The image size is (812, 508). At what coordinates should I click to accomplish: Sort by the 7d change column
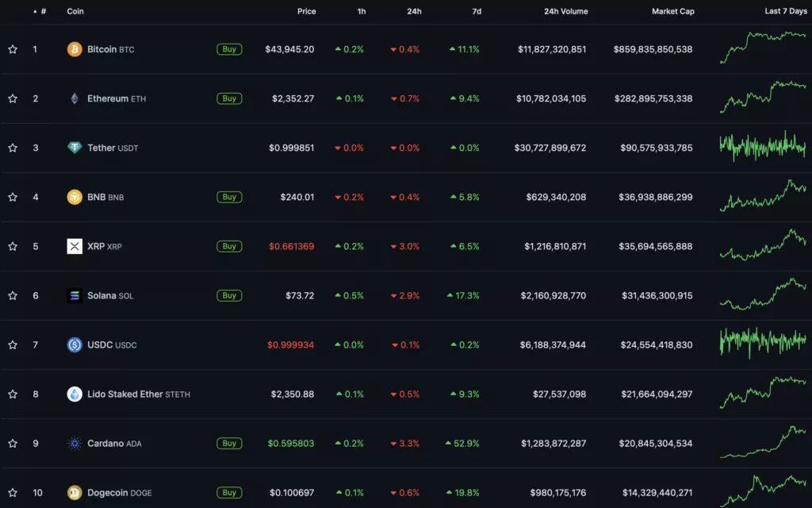[x=477, y=11]
